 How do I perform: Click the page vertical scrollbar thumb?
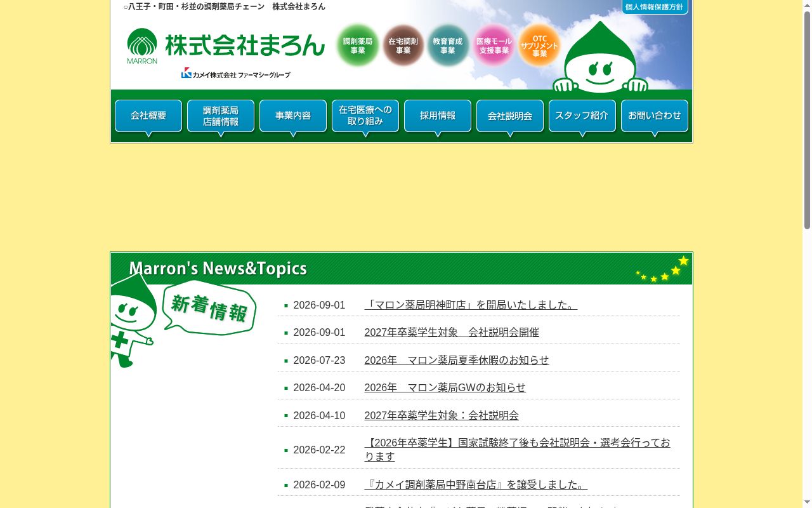tap(807, 119)
